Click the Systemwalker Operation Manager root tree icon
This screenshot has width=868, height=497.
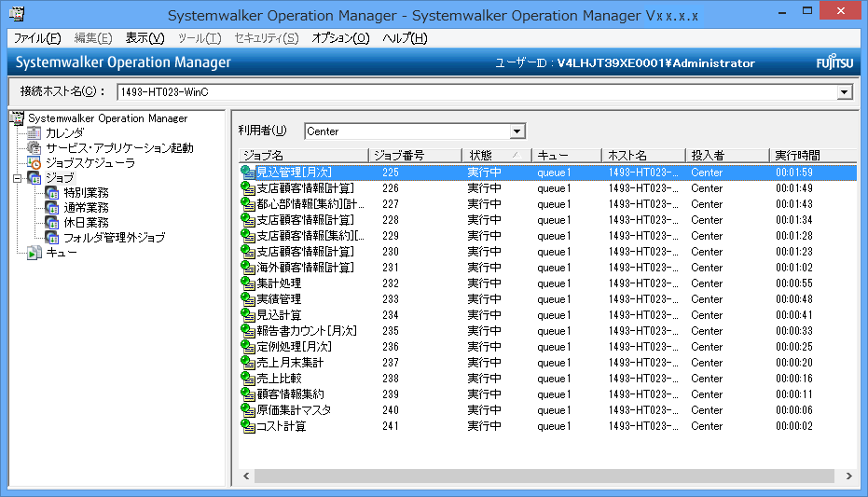[x=18, y=117]
